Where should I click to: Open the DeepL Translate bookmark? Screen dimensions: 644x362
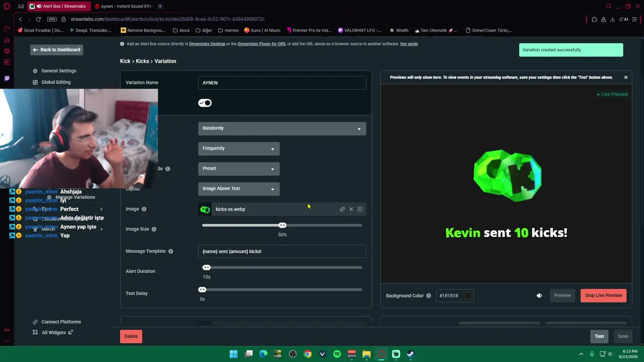click(90, 30)
